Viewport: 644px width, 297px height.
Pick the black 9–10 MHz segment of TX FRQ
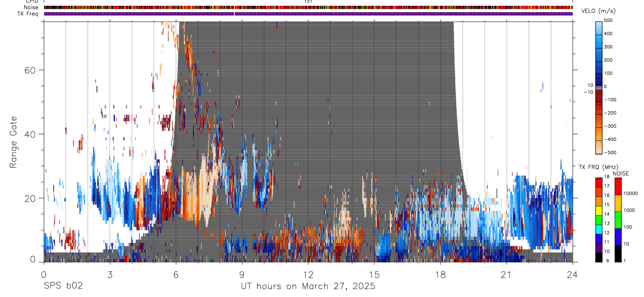click(599, 257)
